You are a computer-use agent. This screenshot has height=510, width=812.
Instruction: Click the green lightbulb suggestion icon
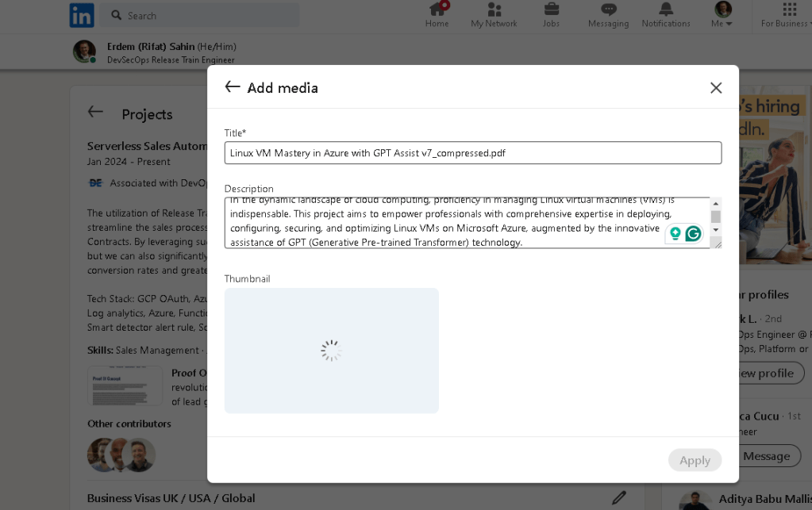point(675,234)
